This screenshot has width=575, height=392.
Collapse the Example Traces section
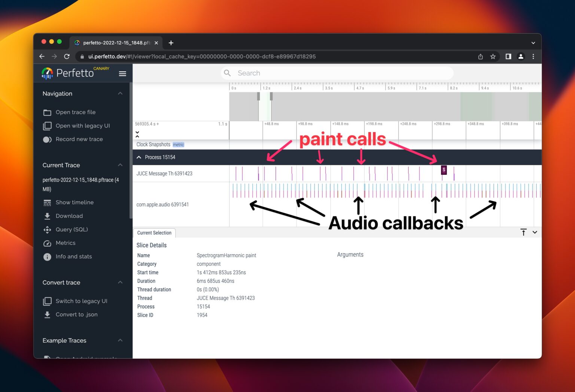pos(120,340)
